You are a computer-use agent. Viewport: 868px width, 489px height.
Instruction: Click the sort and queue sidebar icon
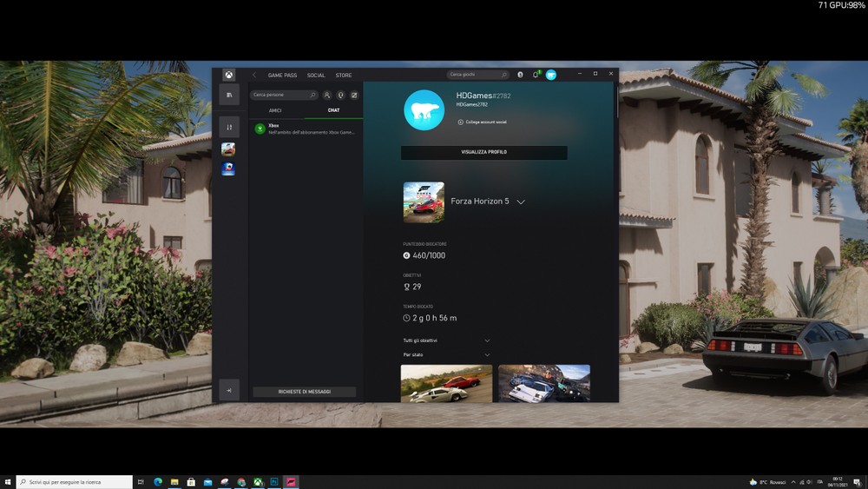(x=229, y=127)
